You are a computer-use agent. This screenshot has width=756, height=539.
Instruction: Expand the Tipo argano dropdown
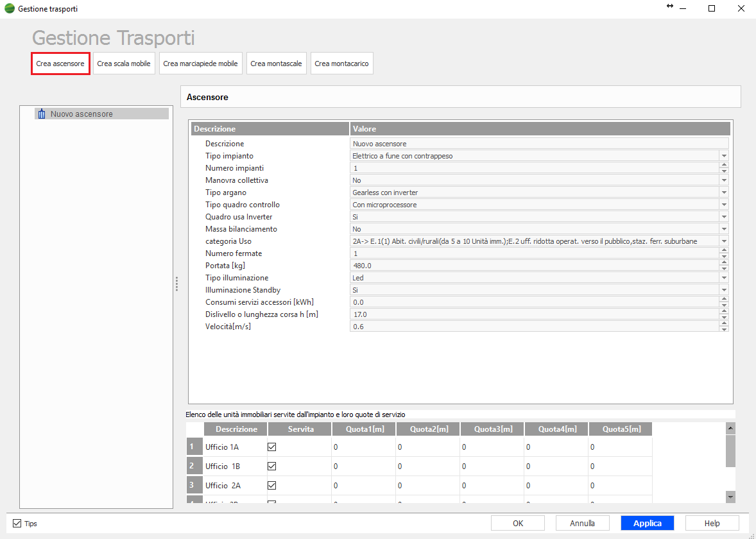tap(724, 193)
